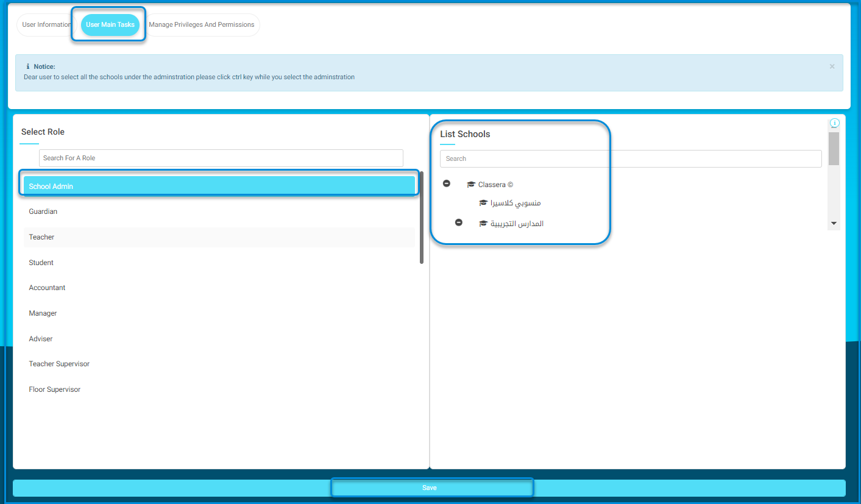Click schools list scrollbar thumb
The width and height of the screenshot is (861, 504).
point(834,149)
